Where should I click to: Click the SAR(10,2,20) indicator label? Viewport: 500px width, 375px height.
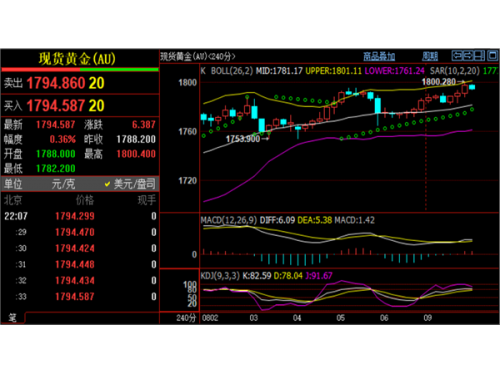(x=455, y=71)
